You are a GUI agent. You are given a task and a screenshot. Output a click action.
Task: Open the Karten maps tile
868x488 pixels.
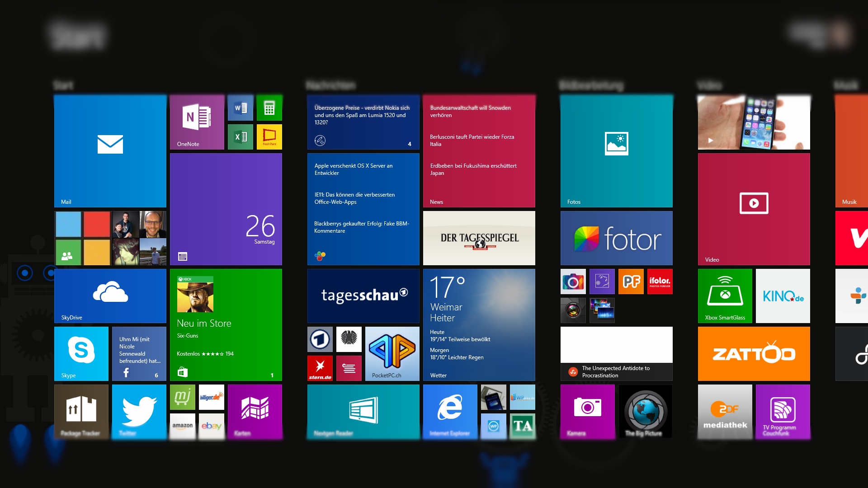click(x=255, y=412)
